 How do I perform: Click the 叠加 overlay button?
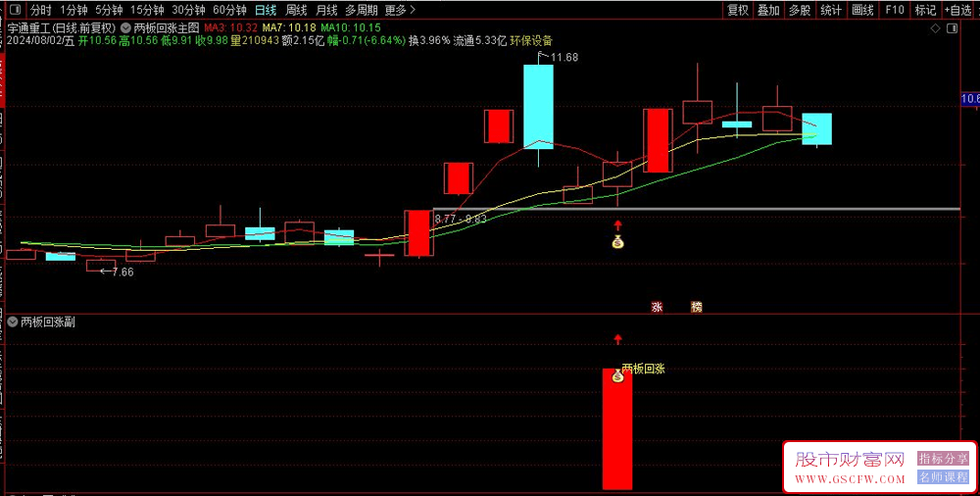click(x=768, y=10)
